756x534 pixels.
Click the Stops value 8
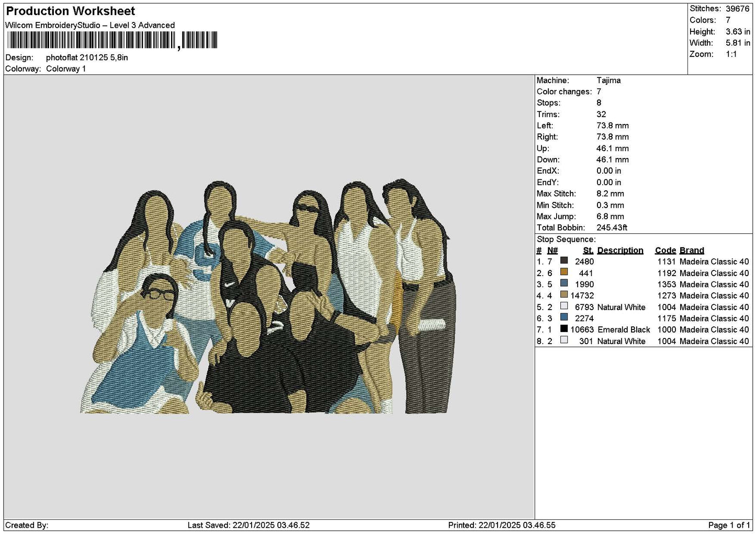[599, 103]
